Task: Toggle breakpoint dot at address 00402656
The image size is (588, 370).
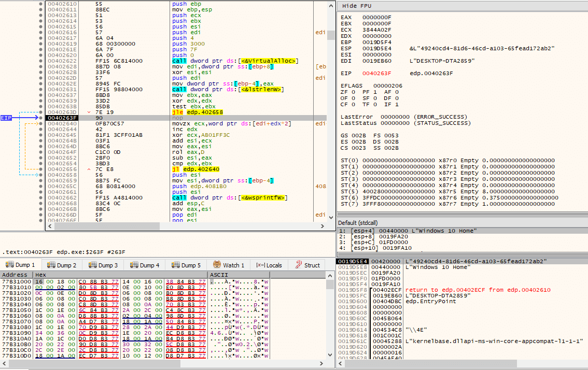Action: pos(40,169)
